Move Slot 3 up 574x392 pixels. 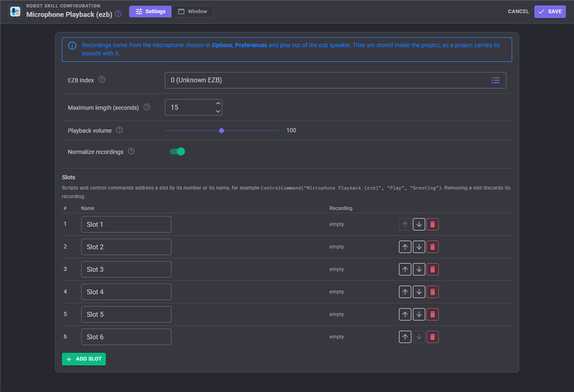pos(405,269)
